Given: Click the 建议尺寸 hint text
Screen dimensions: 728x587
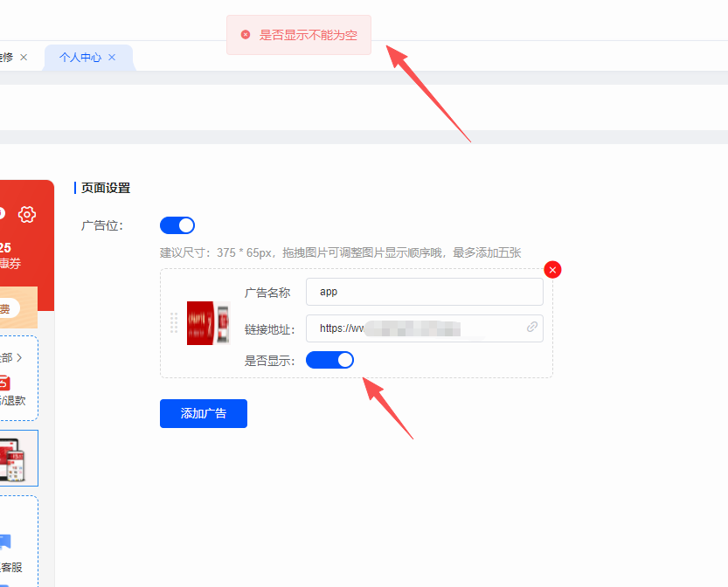Looking at the screenshot, I should tap(340, 253).
